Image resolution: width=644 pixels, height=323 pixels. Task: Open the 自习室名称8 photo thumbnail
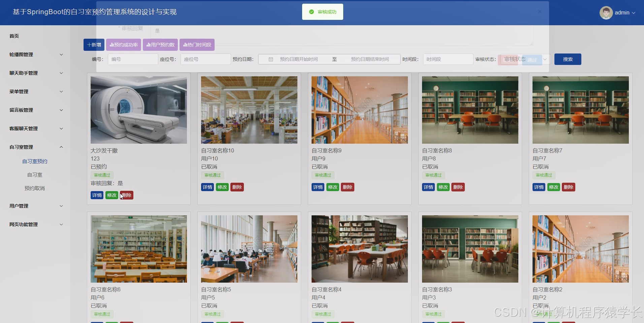(470, 110)
